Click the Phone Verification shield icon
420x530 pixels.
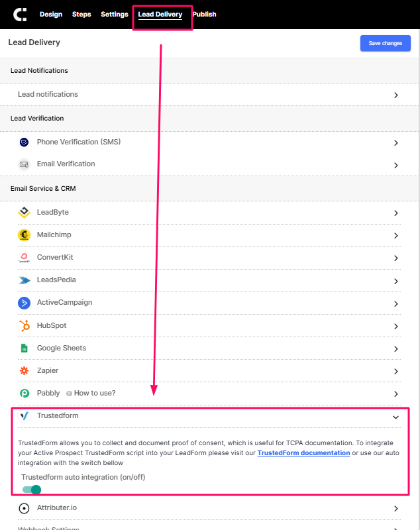[24, 142]
